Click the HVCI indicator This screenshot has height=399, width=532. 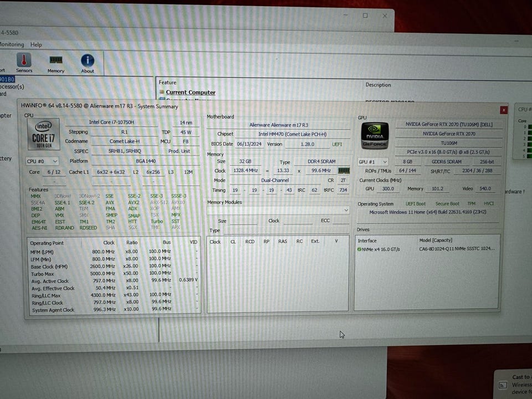[x=489, y=203]
